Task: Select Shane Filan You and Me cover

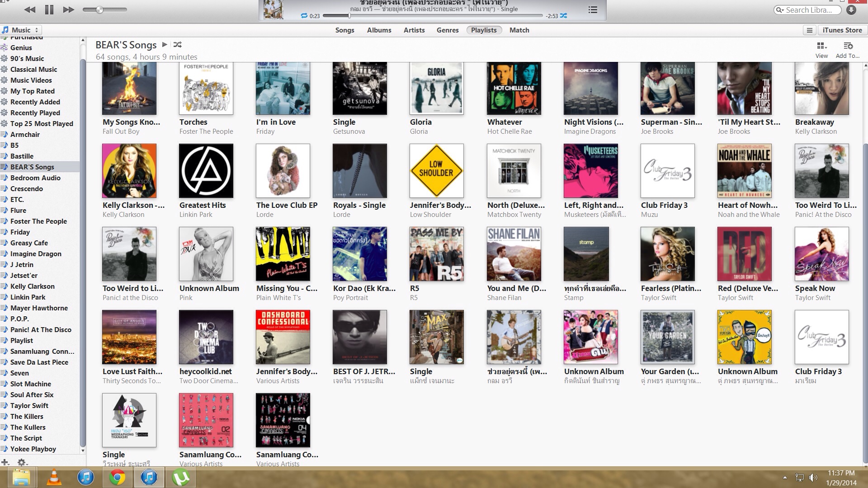Action: 514,254
